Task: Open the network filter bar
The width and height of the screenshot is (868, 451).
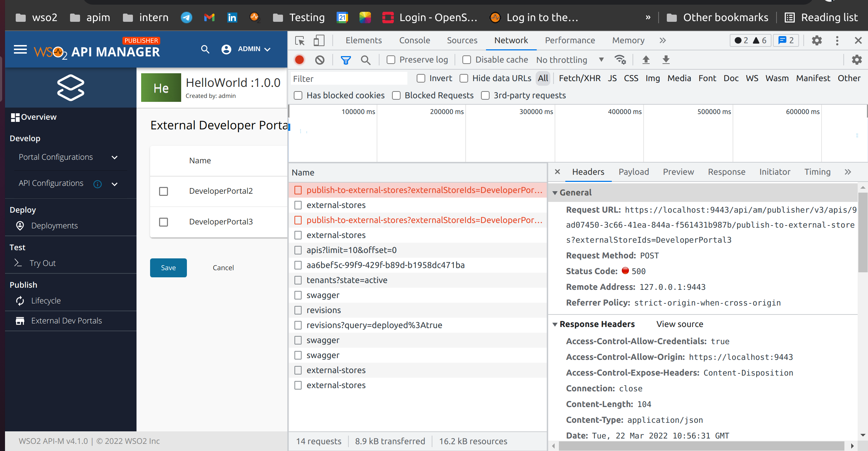Action: (x=345, y=60)
